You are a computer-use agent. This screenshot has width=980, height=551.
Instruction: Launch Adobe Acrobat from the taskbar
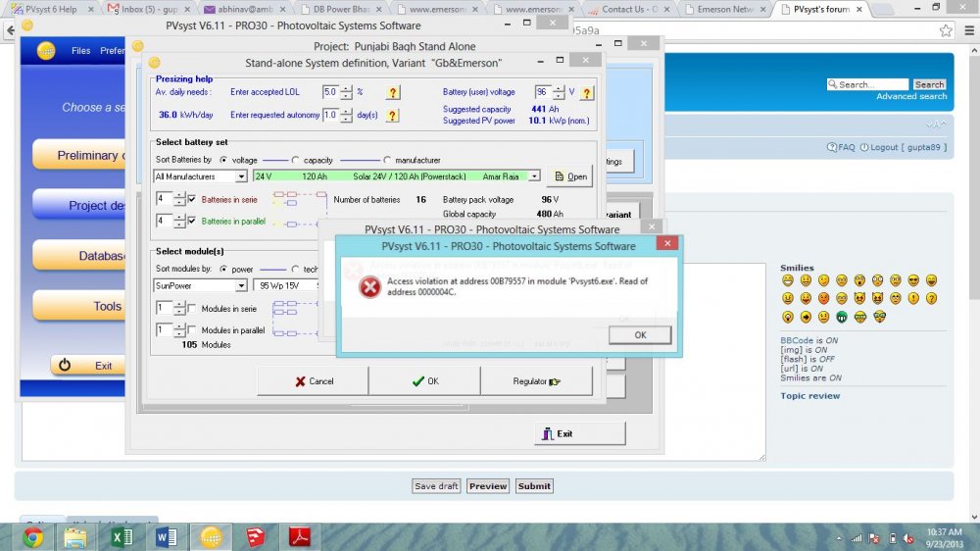coord(298,537)
